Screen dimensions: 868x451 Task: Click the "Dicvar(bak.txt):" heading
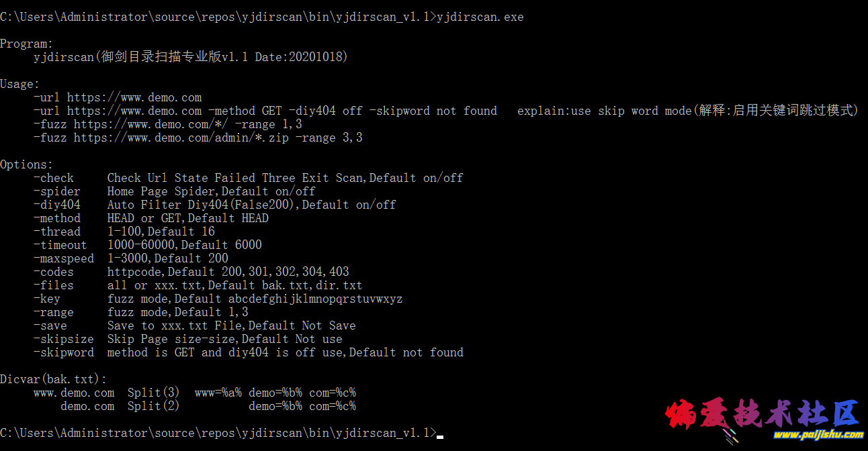53,379
